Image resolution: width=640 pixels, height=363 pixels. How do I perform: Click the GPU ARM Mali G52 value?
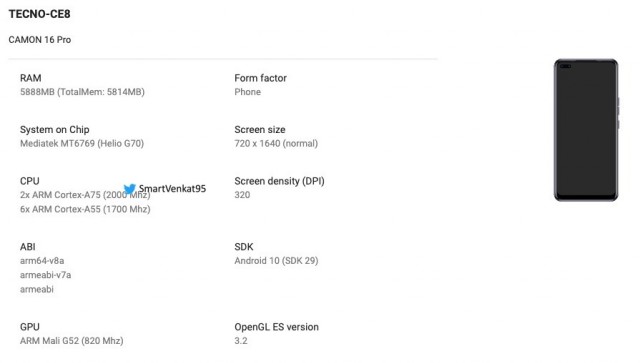(x=71, y=341)
